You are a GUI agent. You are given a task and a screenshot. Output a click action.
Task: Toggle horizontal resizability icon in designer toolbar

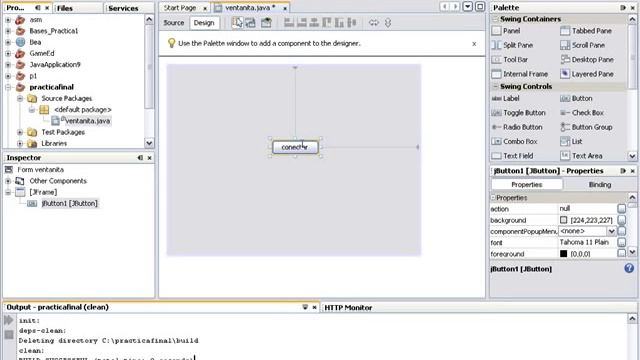(373, 23)
